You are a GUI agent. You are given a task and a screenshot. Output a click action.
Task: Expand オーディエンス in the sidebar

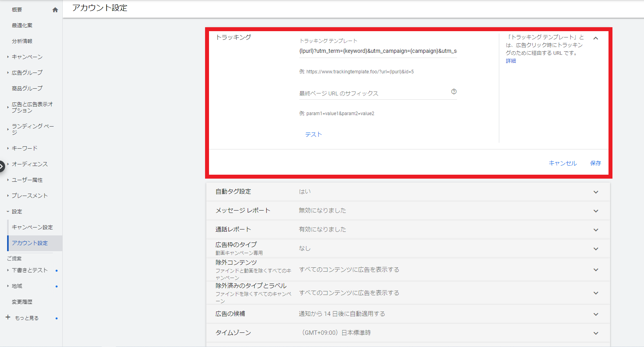pos(30,164)
